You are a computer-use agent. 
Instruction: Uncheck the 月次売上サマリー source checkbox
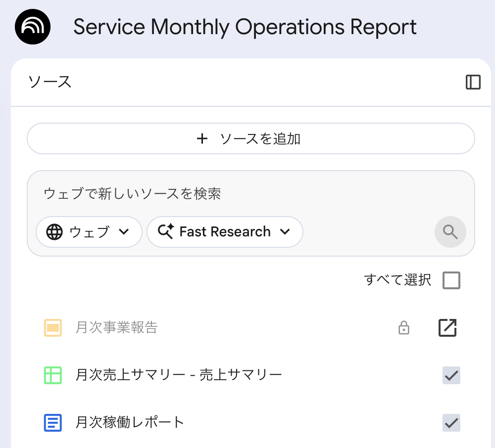pyautogui.click(x=451, y=375)
